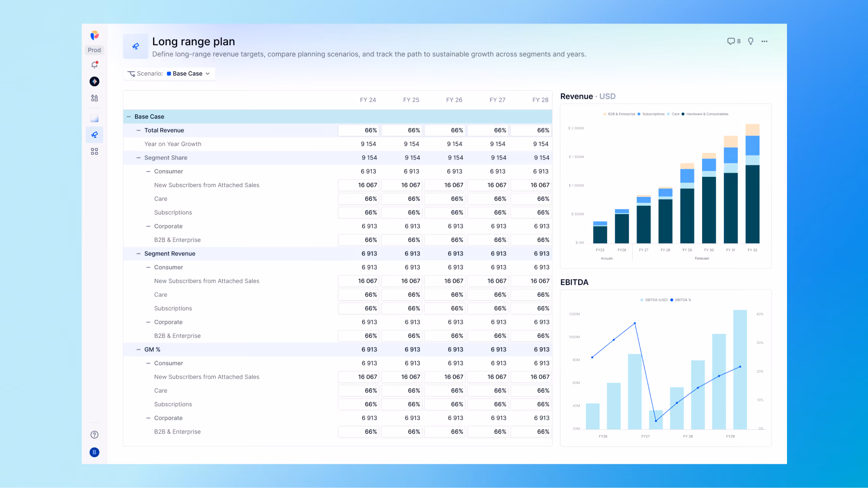This screenshot has height=488, width=868.
Task: Click the lightbulb insights icon
Action: tap(751, 41)
